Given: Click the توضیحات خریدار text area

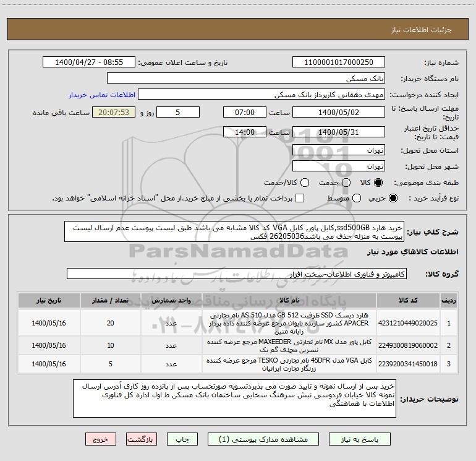Looking at the screenshot, I should 234,399.
